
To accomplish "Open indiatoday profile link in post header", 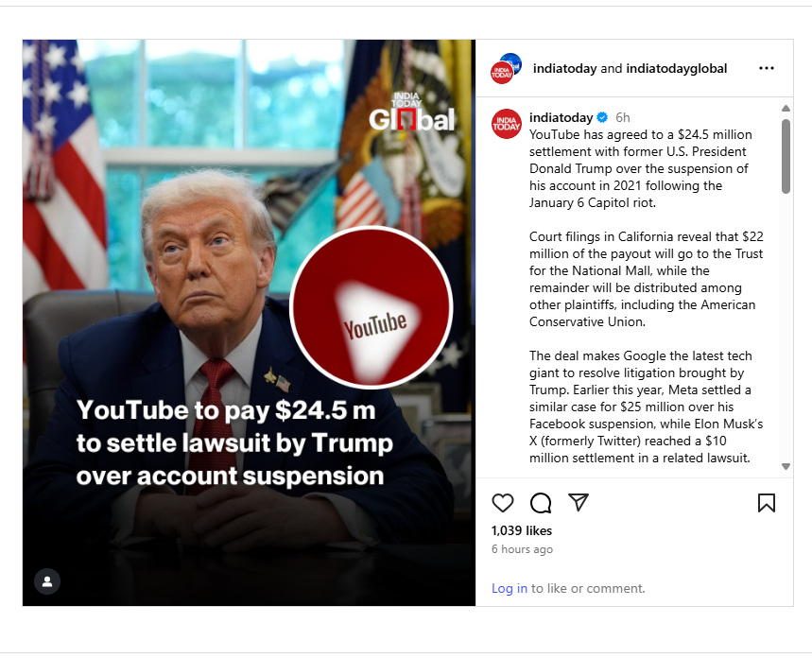I will [564, 68].
